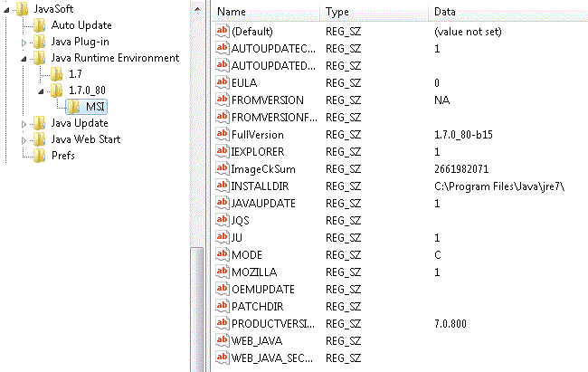This screenshot has width=588, height=372.
Task: Click the string icon for the FROMVERSIONF... entry
Action: [222, 117]
